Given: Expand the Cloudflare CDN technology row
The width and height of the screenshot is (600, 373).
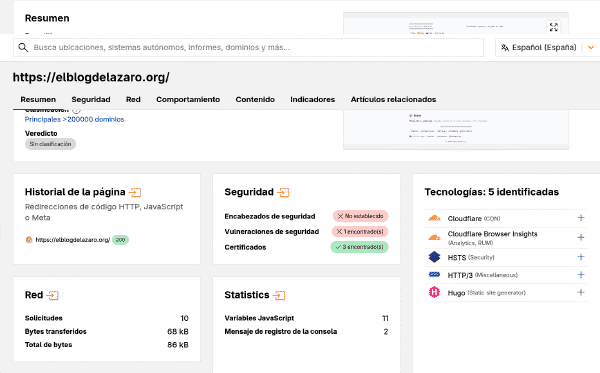Looking at the screenshot, I should (581, 218).
